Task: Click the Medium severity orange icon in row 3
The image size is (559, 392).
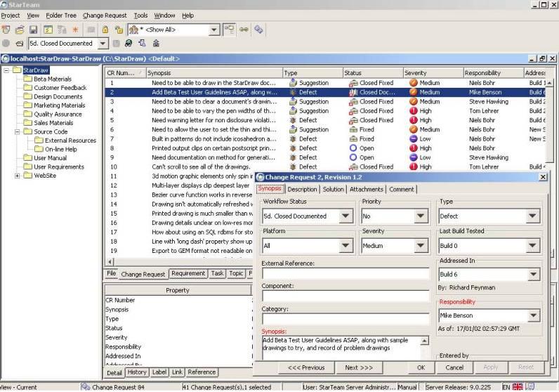Action: [x=414, y=102]
